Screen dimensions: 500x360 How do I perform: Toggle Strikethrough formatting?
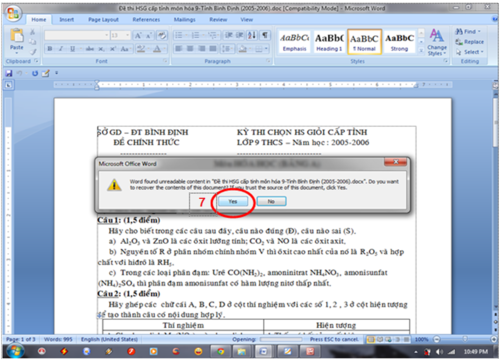click(90, 49)
